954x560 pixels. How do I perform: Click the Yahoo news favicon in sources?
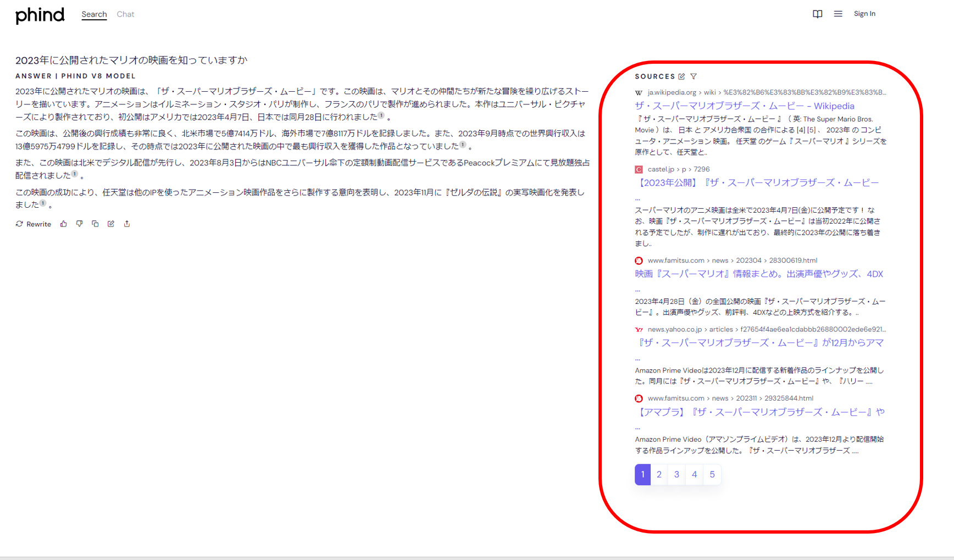639,329
